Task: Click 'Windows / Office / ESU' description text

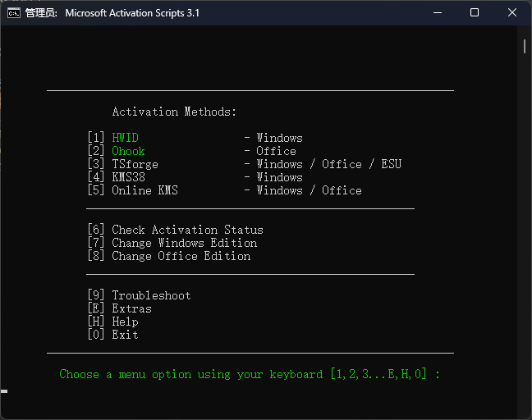Action: [x=328, y=164]
